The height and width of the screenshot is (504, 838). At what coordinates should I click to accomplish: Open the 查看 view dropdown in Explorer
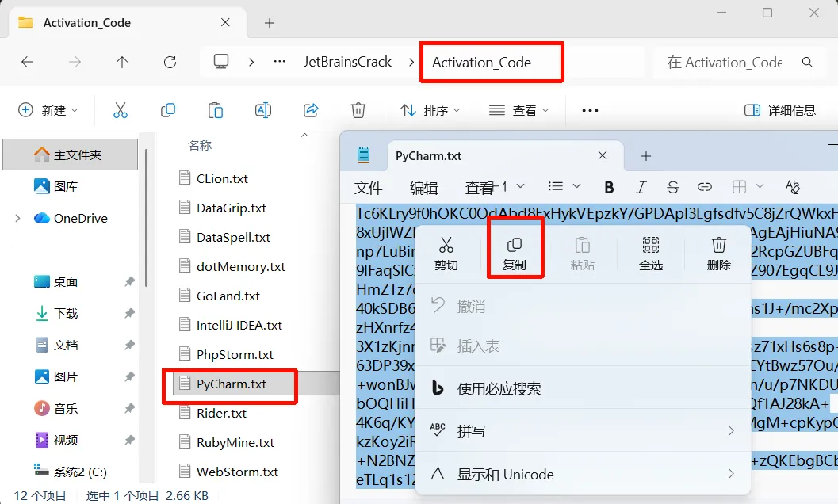pos(519,110)
